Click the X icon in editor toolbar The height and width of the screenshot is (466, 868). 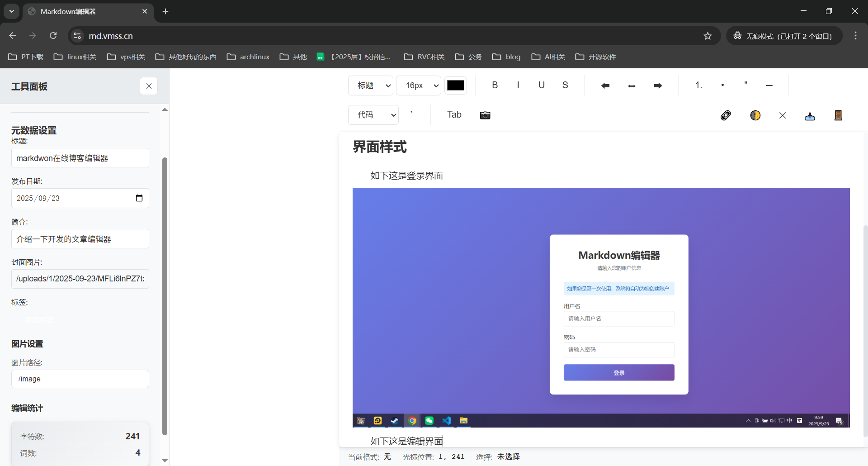pyautogui.click(x=783, y=115)
